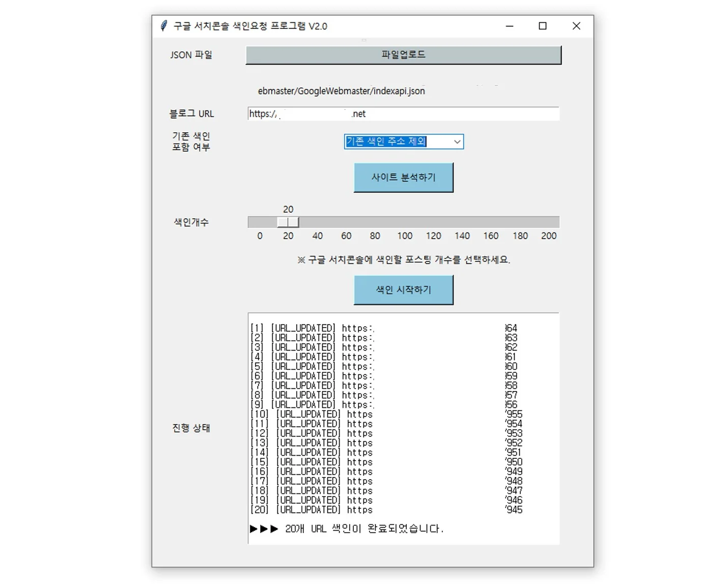The width and height of the screenshot is (728, 586).
Task: Click the 블로그 URL input field
Action: tap(403, 114)
